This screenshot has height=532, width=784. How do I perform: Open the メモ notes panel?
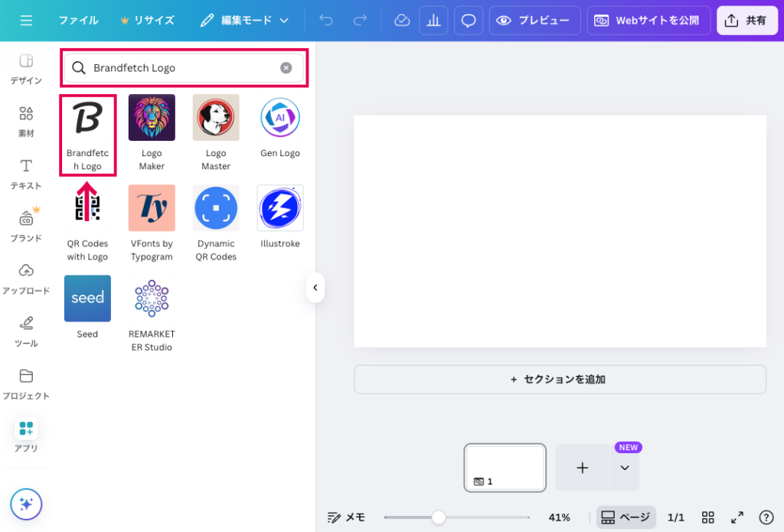[346, 517]
